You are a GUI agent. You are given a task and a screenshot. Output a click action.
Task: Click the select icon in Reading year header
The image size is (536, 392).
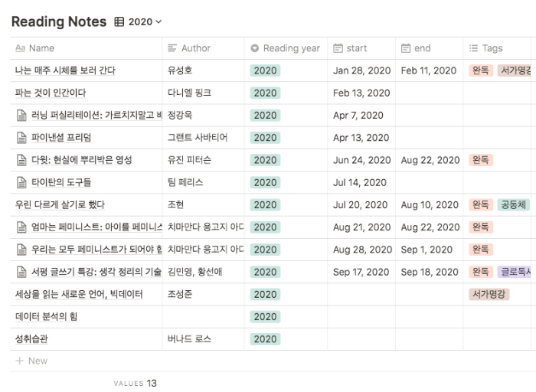click(255, 48)
